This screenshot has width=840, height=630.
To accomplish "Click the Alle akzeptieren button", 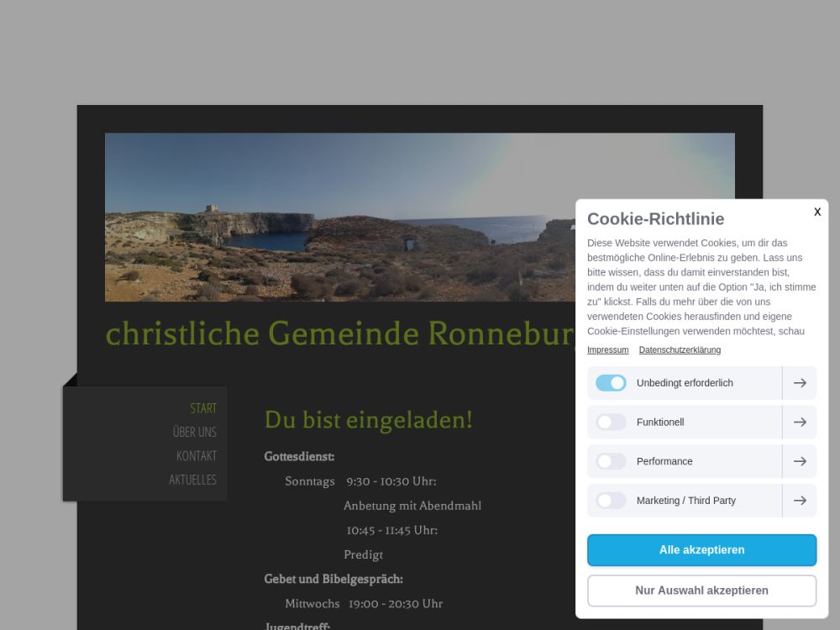I will coord(701,550).
